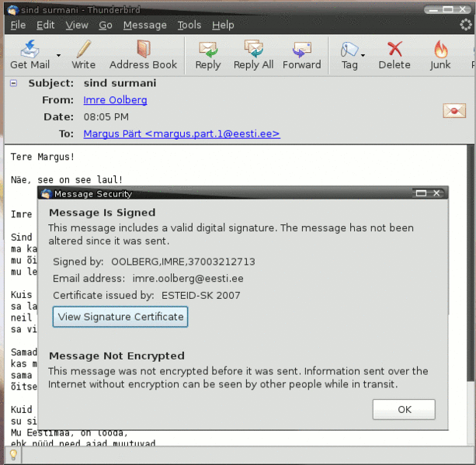Open the Message menu
Image resolution: width=476 pixels, height=465 pixels.
pyautogui.click(x=144, y=25)
